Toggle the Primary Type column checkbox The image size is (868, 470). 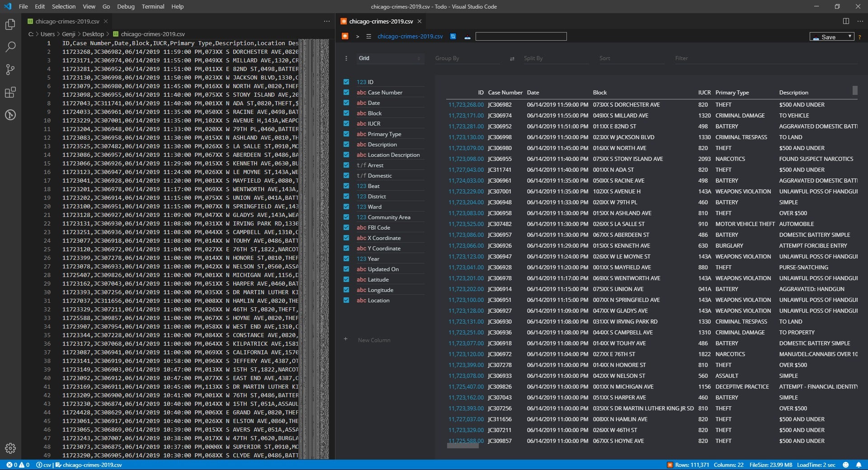(x=346, y=134)
